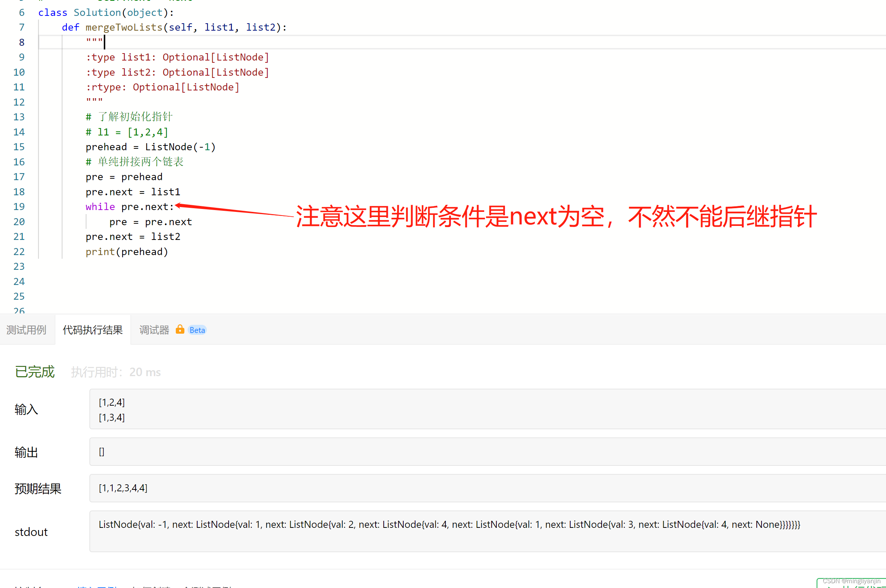The width and height of the screenshot is (886, 588).
Task: Click the 已完成 status text
Action: coord(34,372)
